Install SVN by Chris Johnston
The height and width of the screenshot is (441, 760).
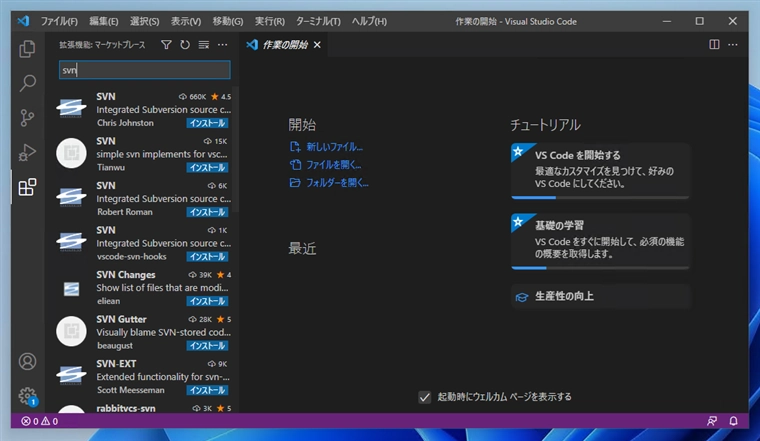207,123
